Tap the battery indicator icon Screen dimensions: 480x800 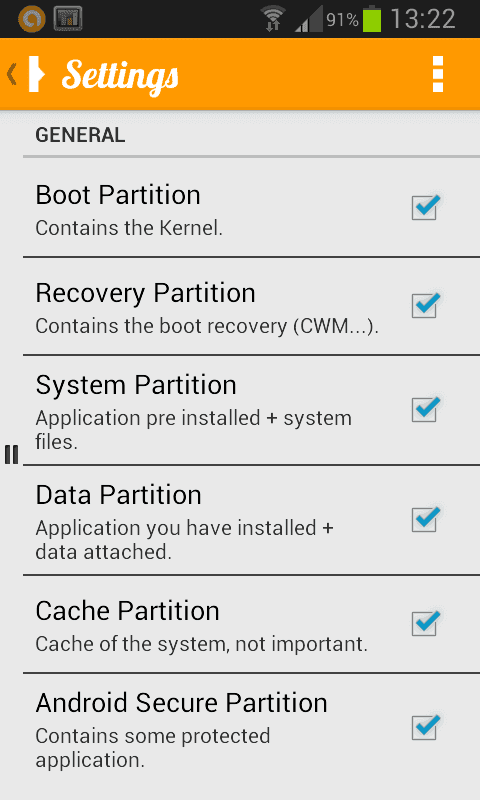372,19
